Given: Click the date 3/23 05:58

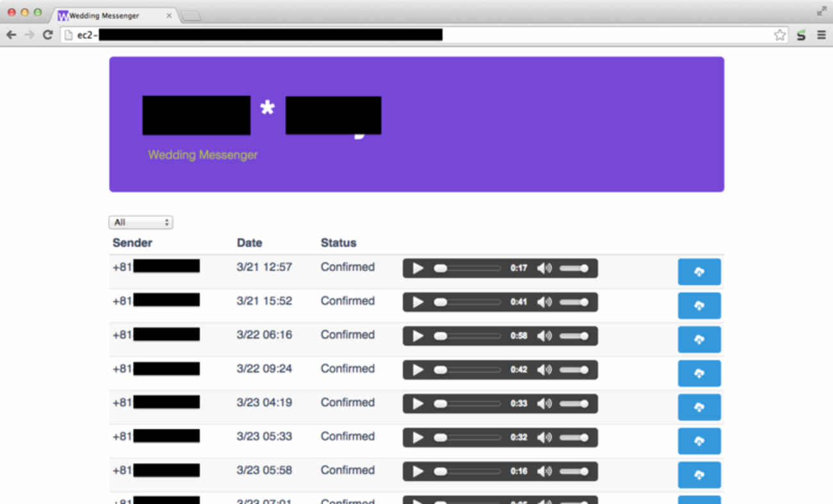Looking at the screenshot, I should (264, 470).
